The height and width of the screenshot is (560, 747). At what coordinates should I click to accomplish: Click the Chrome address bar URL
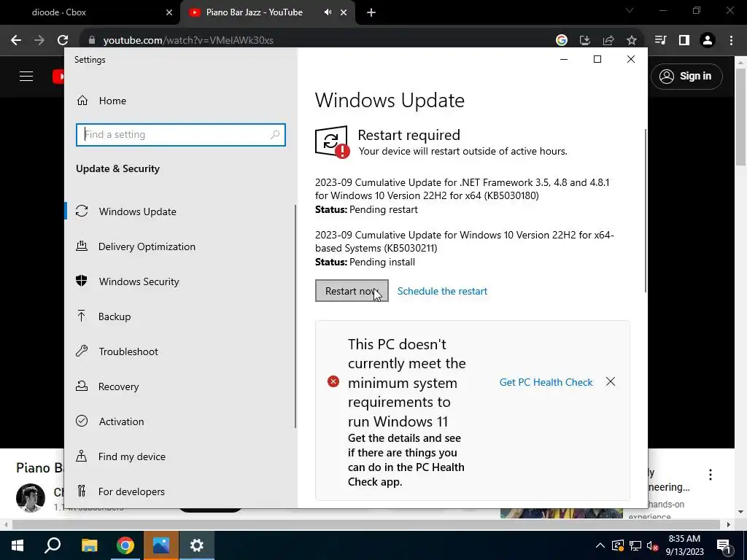[188, 41]
